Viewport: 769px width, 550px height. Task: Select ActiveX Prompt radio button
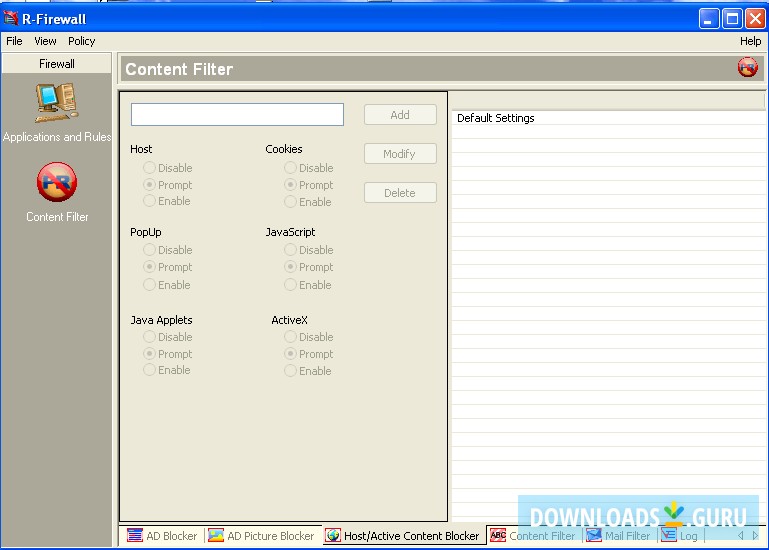pyautogui.click(x=290, y=353)
